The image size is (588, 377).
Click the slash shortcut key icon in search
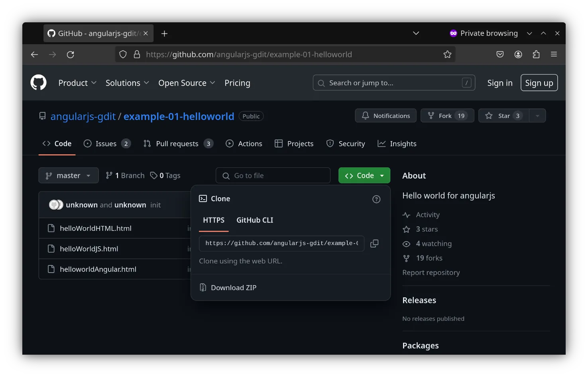[466, 83]
